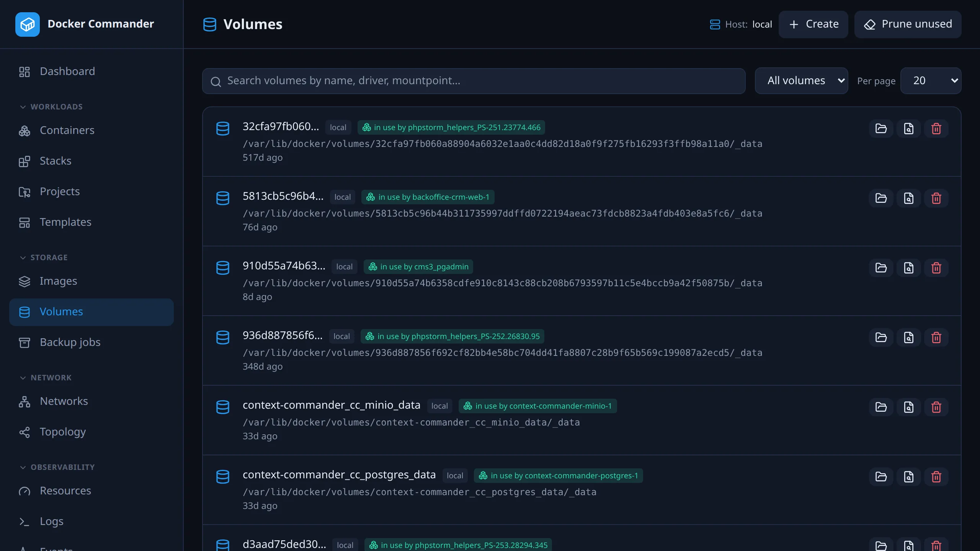Collapse the Storage section

(x=44, y=258)
